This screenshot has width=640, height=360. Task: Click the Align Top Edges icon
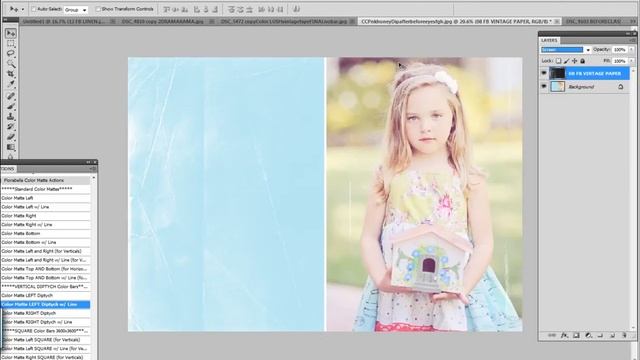click(x=167, y=9)
